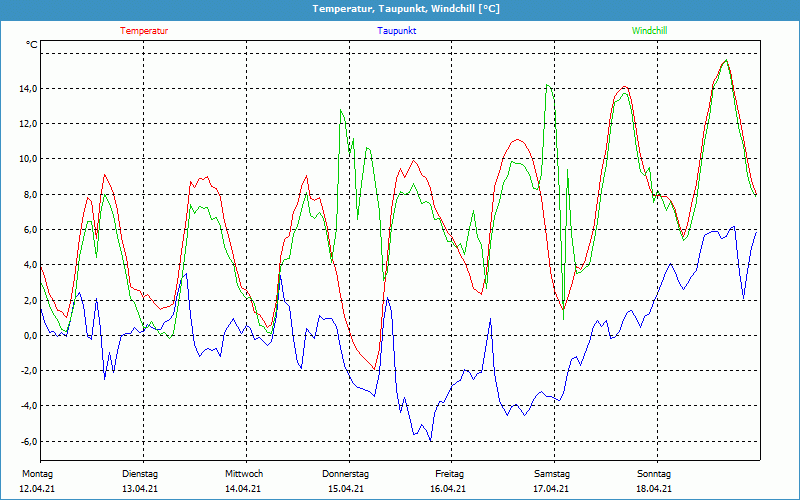Image resolution: width=800 pixels, height=500 pixels.
Task: Click the 2,0 y-axis value
Action: click(x=29, y=301)
